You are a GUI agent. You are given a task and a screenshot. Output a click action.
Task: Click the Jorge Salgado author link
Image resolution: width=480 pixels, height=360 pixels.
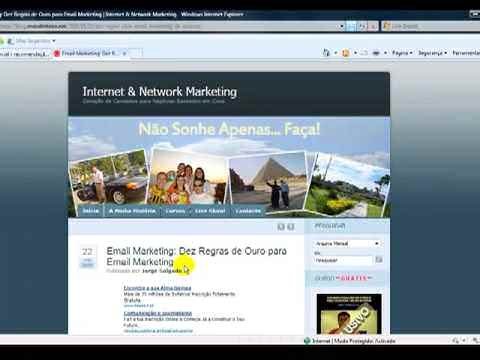coord(162,271)
